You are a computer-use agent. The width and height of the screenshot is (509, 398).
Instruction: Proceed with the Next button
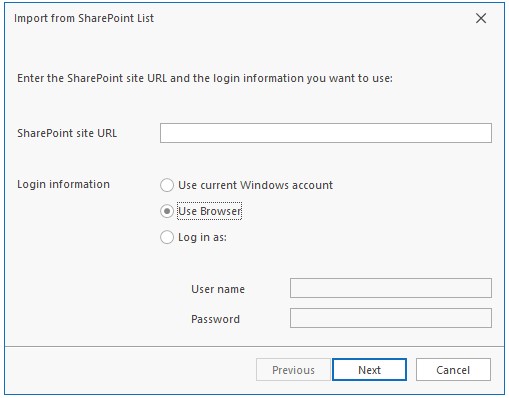[x=369, y=370]
